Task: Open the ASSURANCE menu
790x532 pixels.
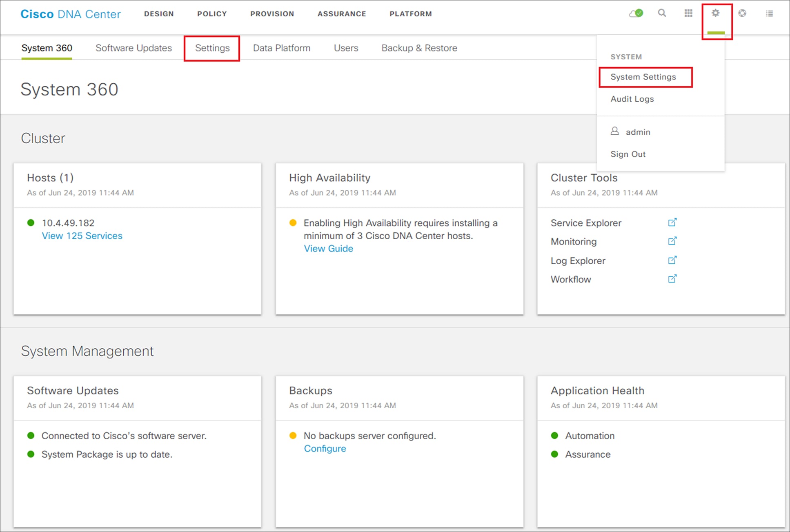Action: point(342,14)
